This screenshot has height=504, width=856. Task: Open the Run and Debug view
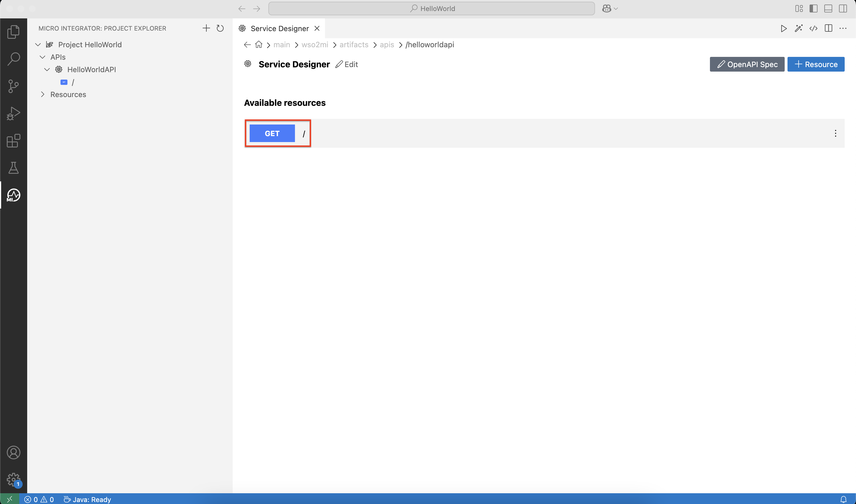click(13, 113)
